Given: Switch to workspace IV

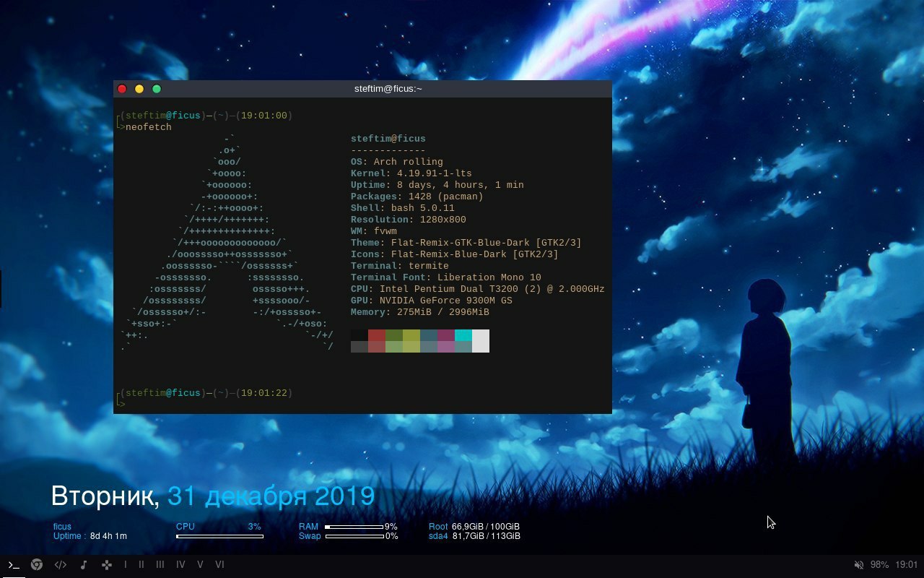Looking at the screenshot, I should tap(180, 565).
